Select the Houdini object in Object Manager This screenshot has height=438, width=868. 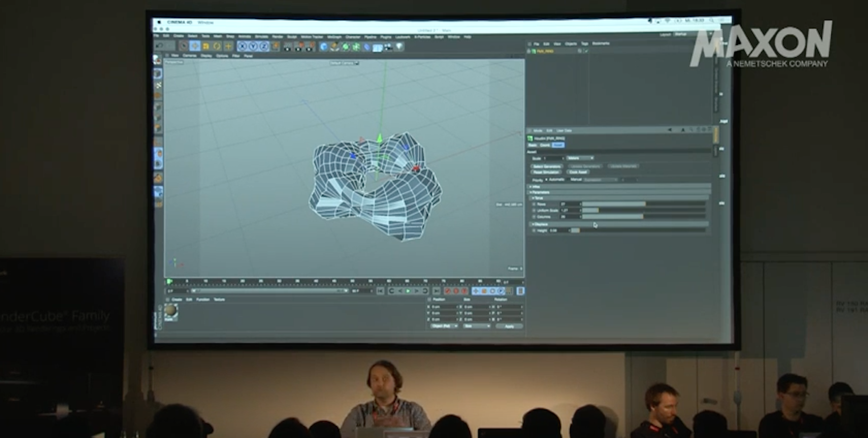tap(545, 51)
